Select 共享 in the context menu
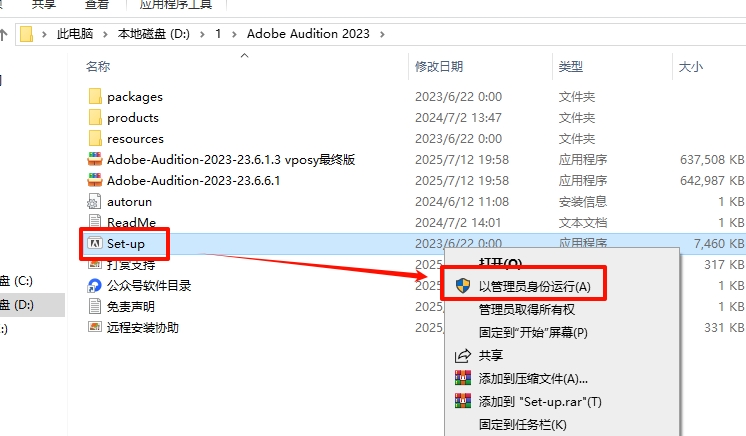Screen dimensions: 746x436 click(x=491, y=356)
